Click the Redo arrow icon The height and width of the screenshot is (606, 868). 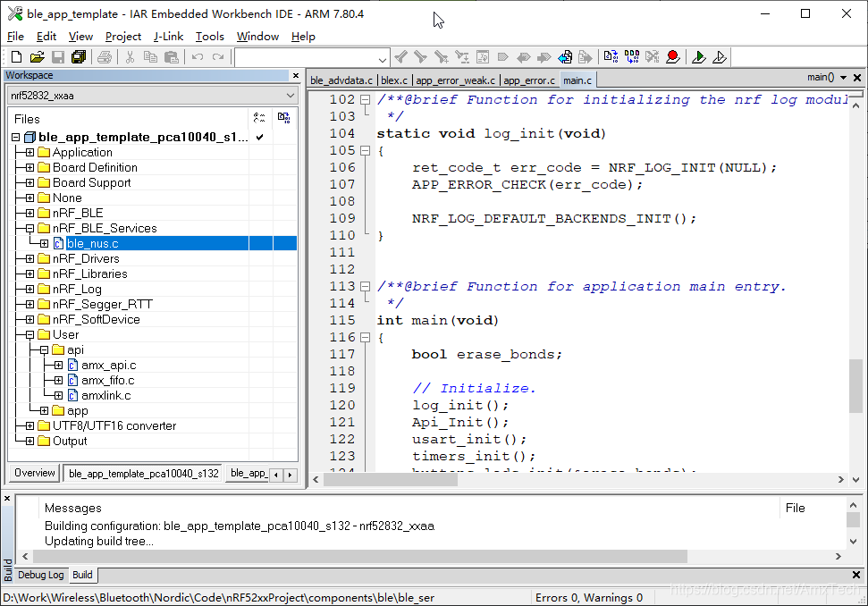click(x=218, y=57)
